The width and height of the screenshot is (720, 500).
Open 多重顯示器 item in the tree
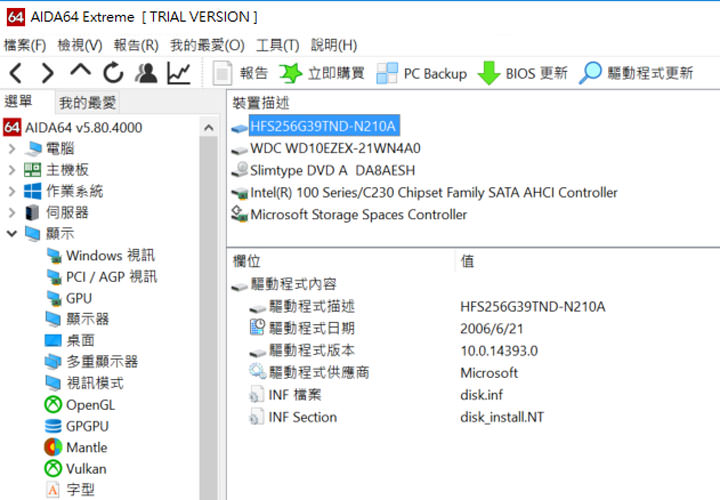coord(102,361)
